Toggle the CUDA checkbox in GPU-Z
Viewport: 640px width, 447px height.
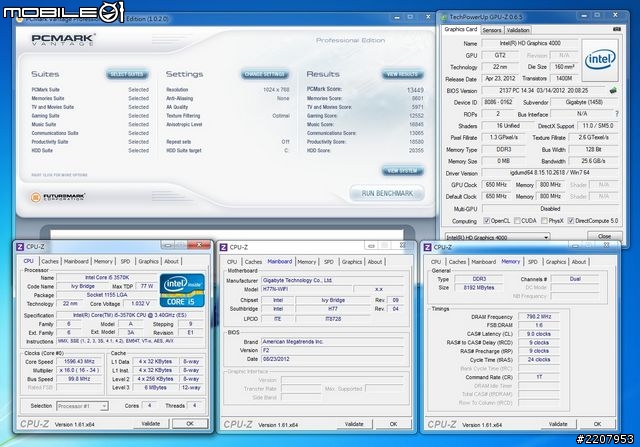click(x=517, y=220)
